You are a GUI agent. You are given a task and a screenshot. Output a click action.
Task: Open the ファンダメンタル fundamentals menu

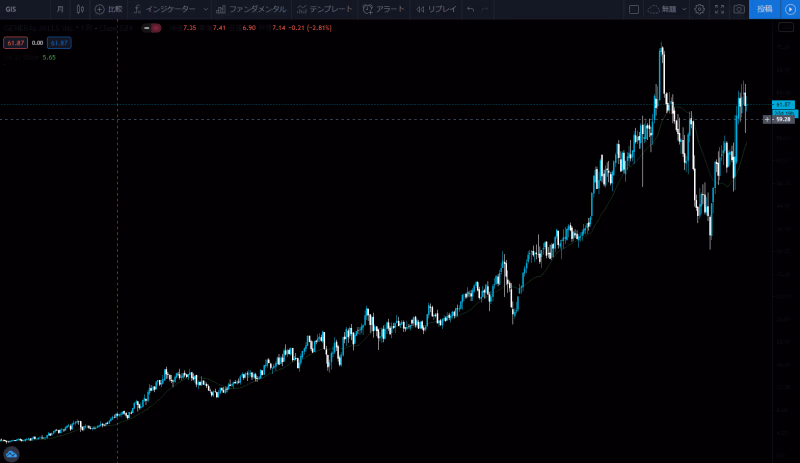coord(251,9)
